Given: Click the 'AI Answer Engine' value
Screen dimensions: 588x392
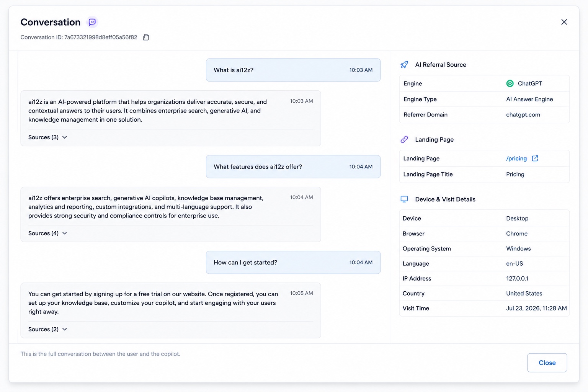Looking at the screenshot, I should [x=529, y=100].
